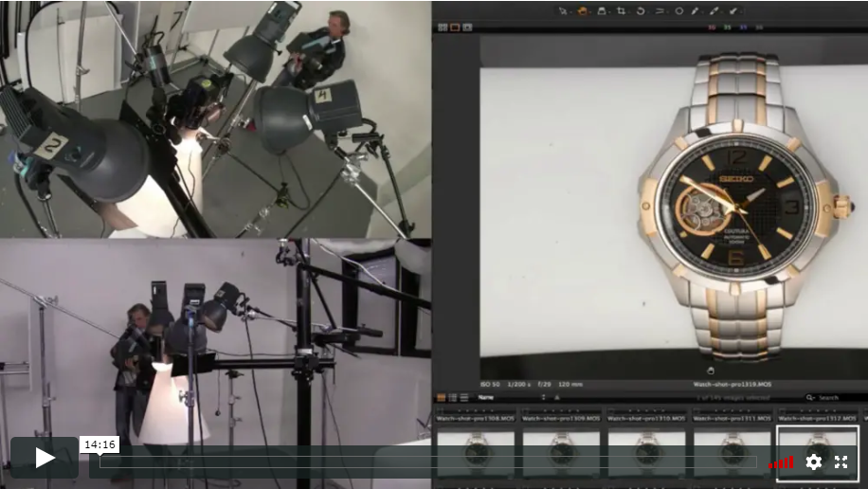Set browser to list view
Screen dimensions: 868x489
[464, 398]
